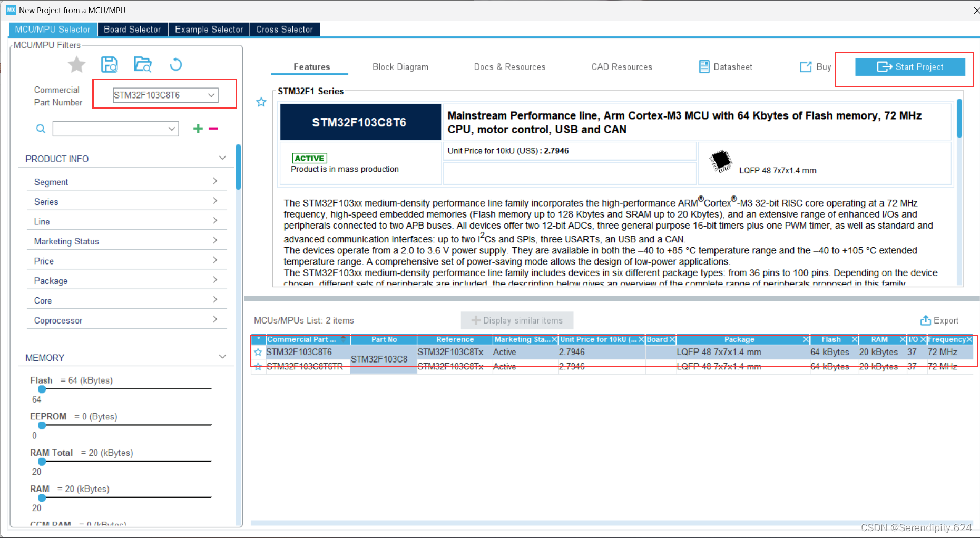Screen dimensions: 980x538
Task: Click the green plus add filter icon
Action: point(198,129)
